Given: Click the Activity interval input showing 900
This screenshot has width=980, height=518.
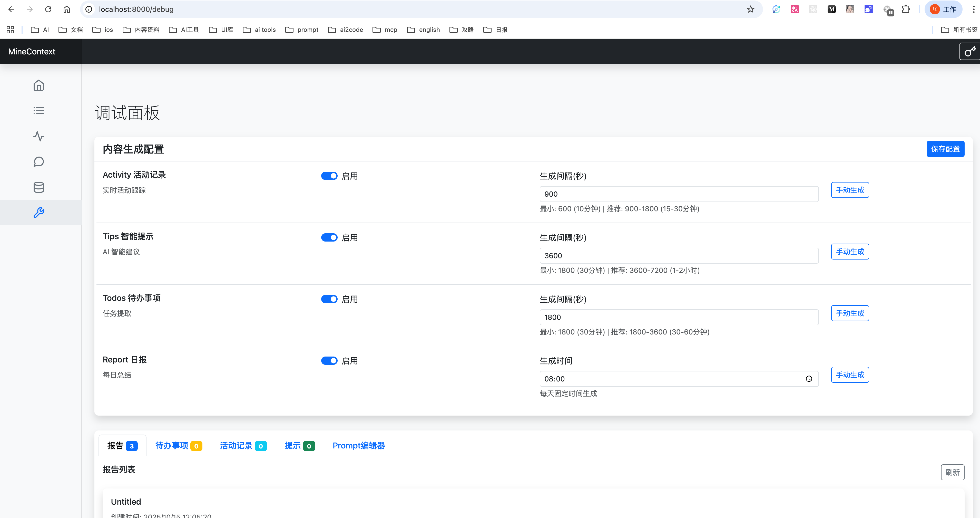Looking at the screenshot, I should pos(678,194).
